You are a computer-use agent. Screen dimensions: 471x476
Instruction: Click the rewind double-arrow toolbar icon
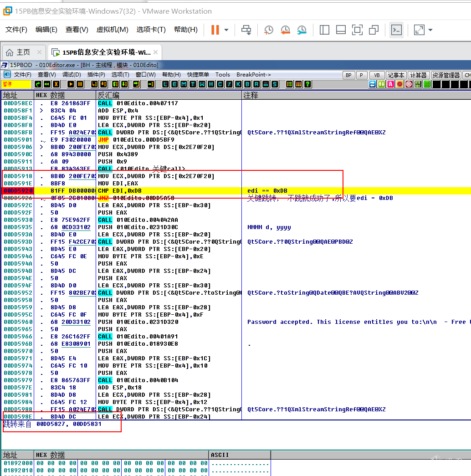(47, 84)
